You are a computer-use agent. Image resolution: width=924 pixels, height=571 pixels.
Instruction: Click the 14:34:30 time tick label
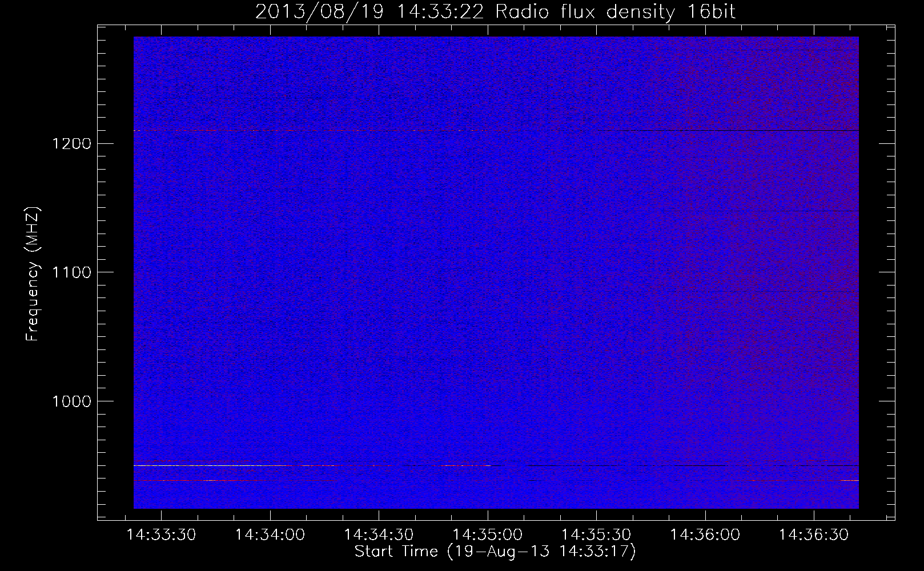click(x=379, y=535)
